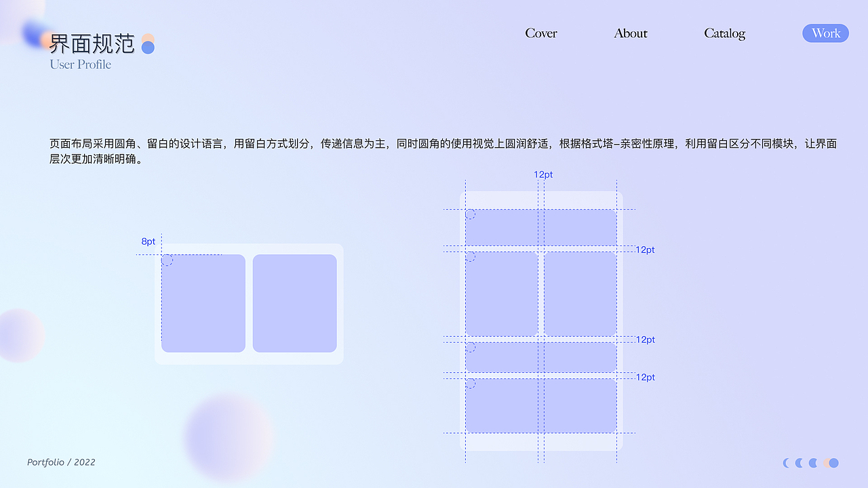Image resolution: width=868 pixels, height=488 pixels.
Task: Click the large purple swatch in the grid layout
Action: [580, 293]
